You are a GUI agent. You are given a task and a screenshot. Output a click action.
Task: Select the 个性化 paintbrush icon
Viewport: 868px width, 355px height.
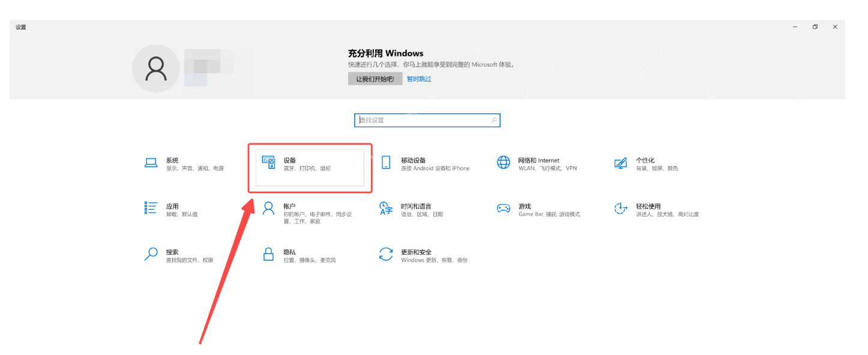click(621, 163)
